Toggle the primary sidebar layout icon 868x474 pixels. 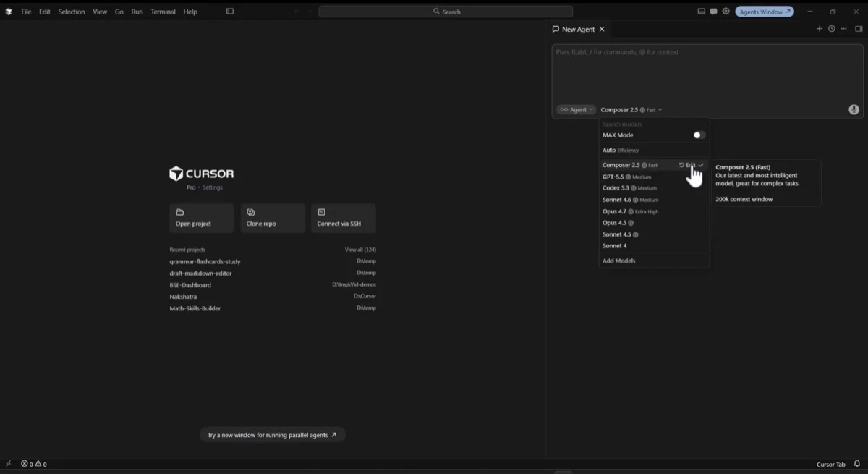coord(230,12)
